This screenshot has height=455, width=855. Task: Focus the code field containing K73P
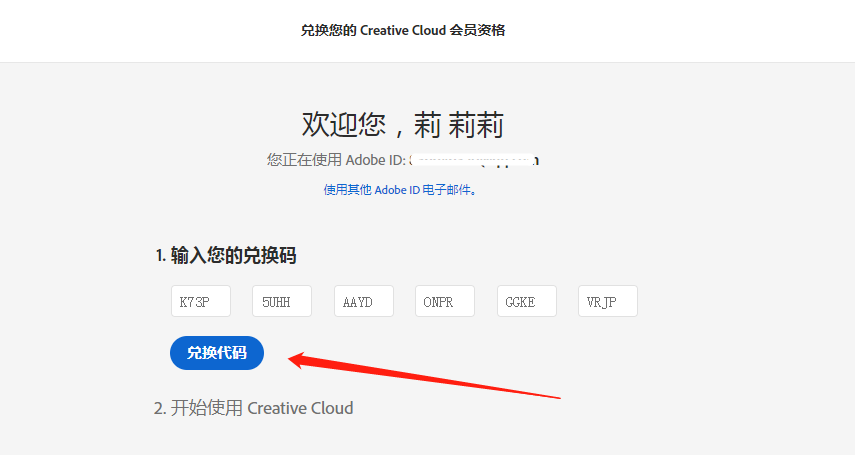pos(201,301)
